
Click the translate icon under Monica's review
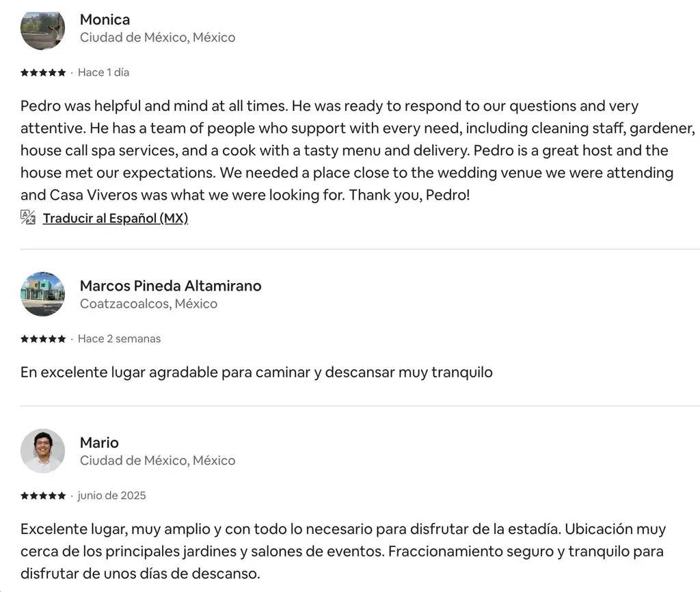pyautogui.click(x=28, y=218)
